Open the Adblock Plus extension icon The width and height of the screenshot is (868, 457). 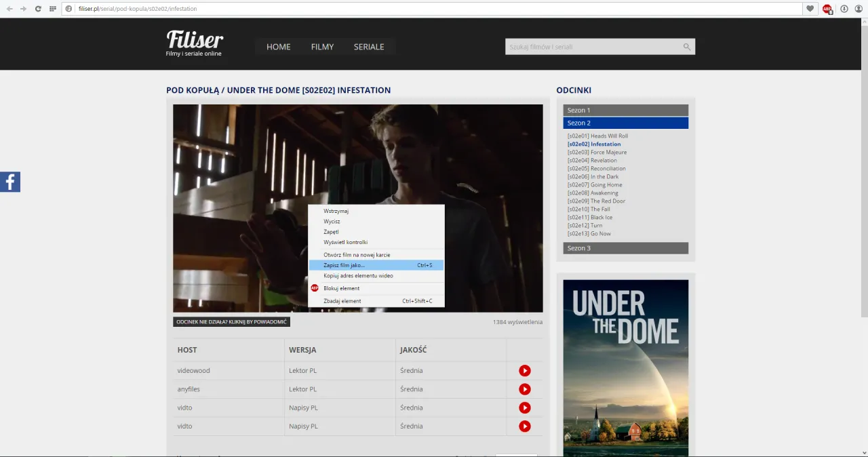(827, 9)
